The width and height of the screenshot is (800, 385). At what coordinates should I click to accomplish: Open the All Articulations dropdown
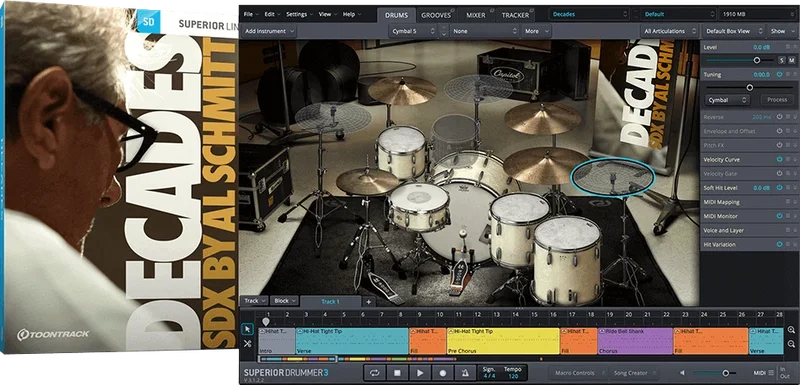point(669,31)
